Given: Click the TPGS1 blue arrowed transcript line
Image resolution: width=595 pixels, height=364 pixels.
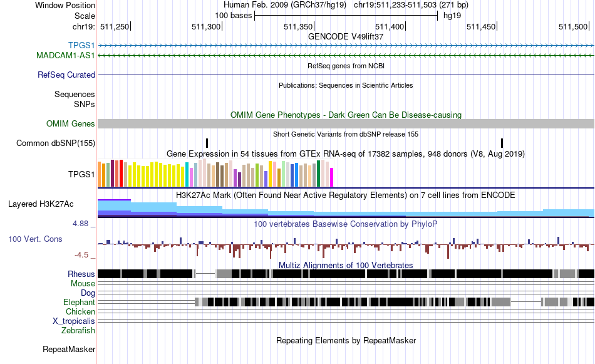Looking at the screenshot, I should click(x=346, y=46).
